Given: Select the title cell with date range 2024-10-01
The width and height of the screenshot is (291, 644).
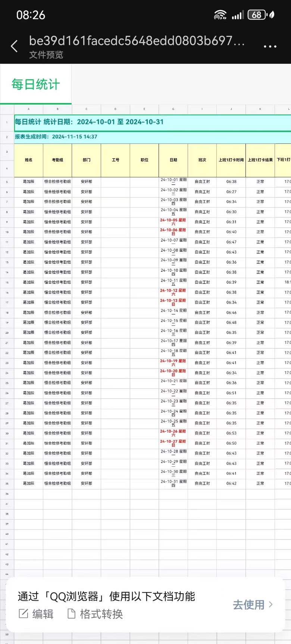Looking at the screenshot, I should (x=90, y=122).
